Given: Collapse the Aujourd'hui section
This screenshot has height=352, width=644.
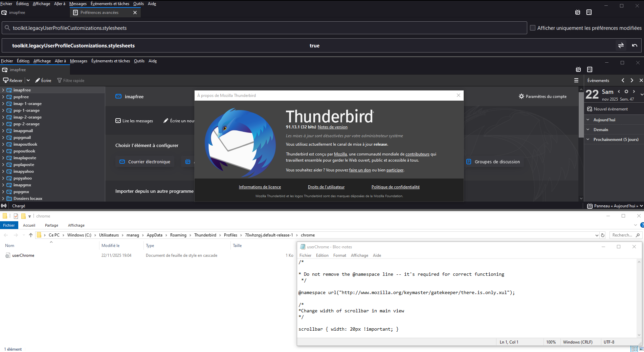Looking at the screenshot, I should point(588,120).
